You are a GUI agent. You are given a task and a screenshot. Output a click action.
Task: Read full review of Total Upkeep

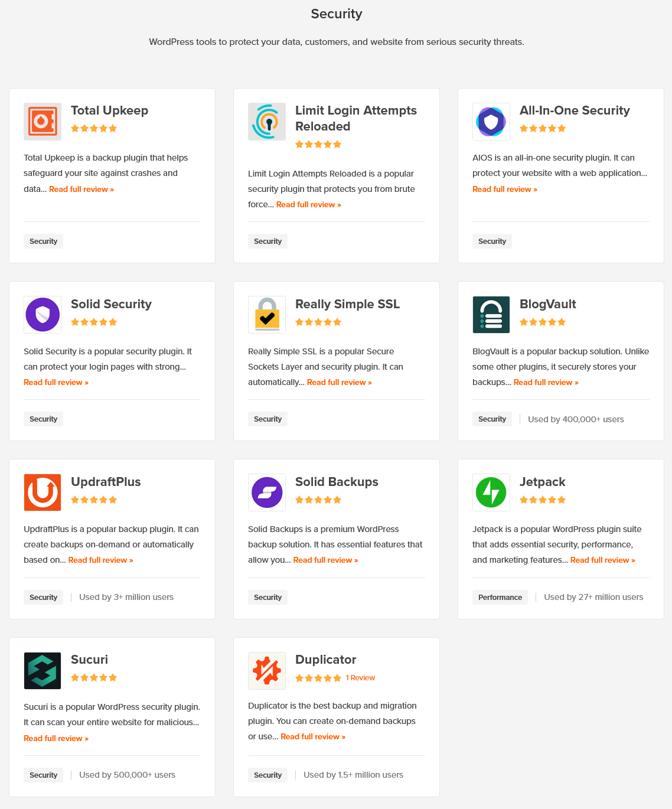click(81, 189)
